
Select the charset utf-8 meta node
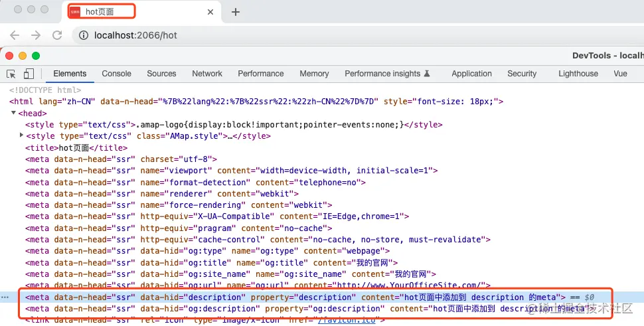click(121, 159)
